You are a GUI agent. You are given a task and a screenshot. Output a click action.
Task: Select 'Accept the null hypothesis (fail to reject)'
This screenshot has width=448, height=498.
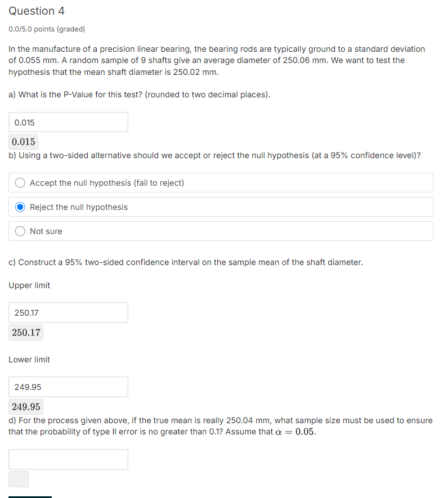pyautogui.click(x=20, y=182)
